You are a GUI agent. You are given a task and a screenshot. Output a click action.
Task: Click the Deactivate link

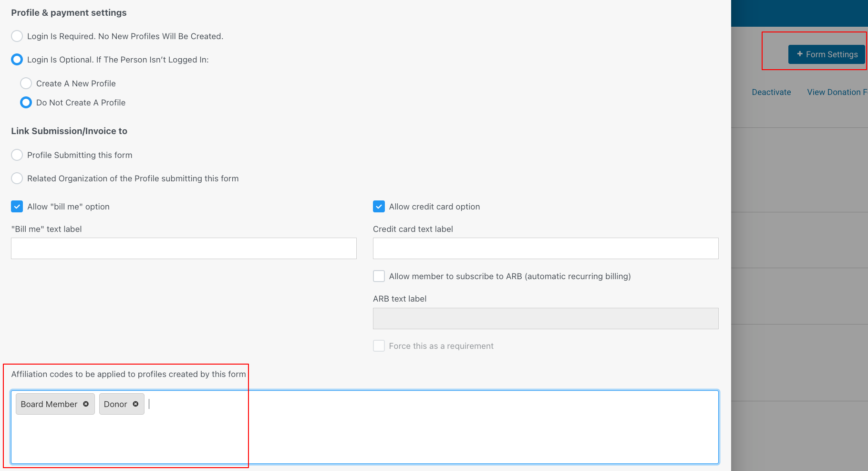pos(771,92)
